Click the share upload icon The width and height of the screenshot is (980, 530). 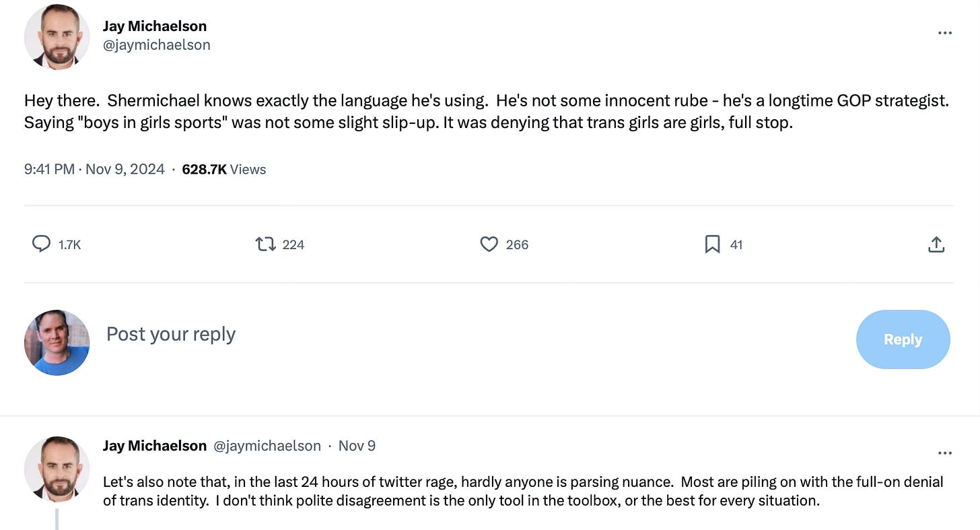click(x=936, y=244)
